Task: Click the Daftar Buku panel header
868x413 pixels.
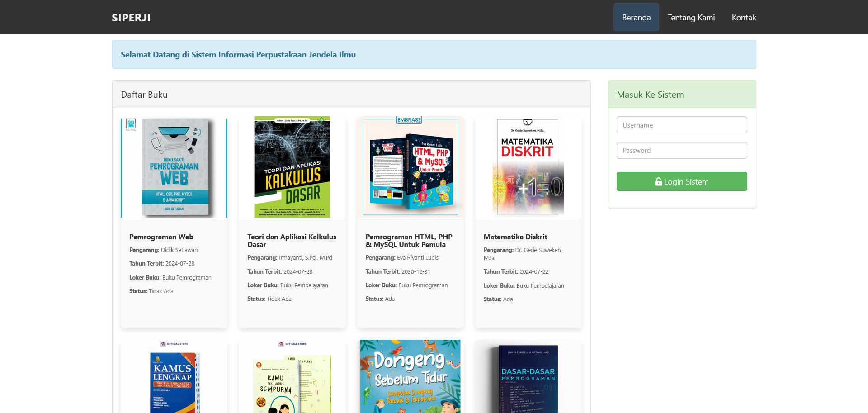Action: (x=144, y=95)
